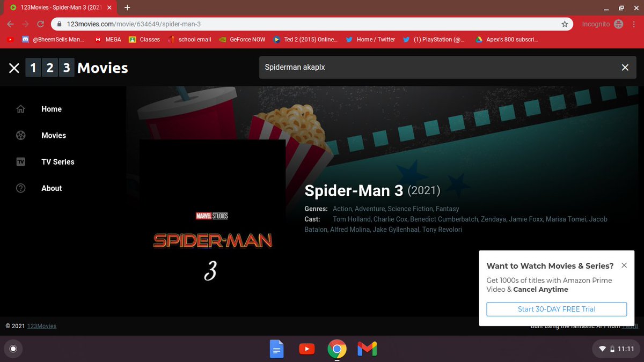
Task: Open TV Series from the sidebar
Action: tap(58, 161)
